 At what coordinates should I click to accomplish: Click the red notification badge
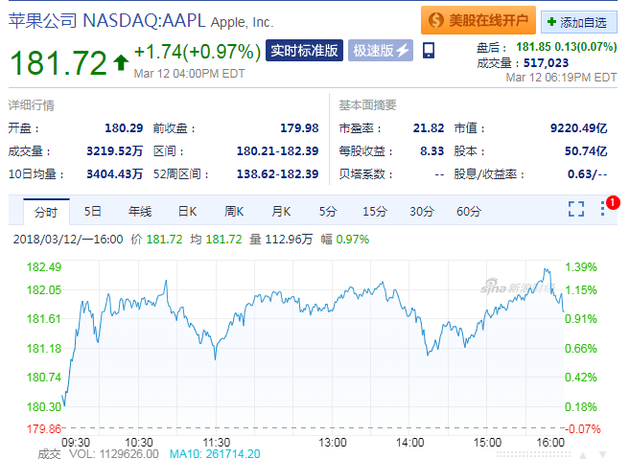click(612, 203)
